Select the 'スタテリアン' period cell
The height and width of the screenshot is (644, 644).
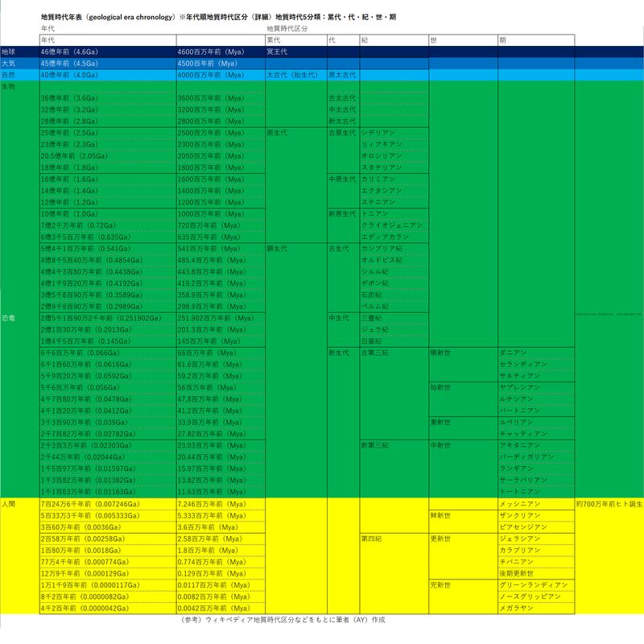[382, 167]
